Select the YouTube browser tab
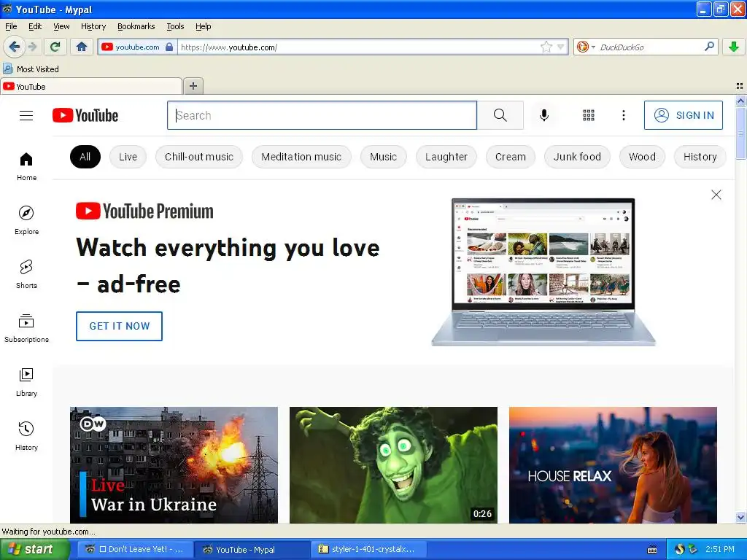The image size is (747, 560). 91,86
